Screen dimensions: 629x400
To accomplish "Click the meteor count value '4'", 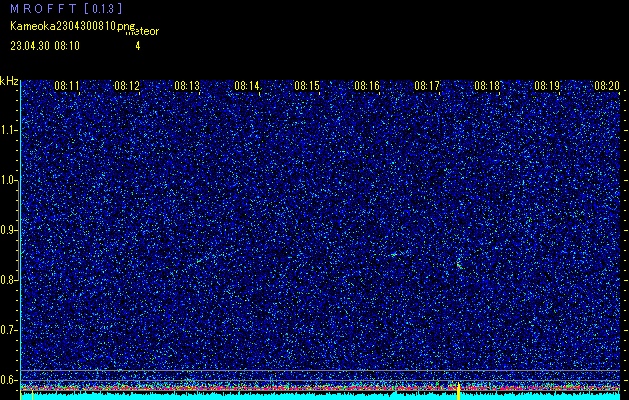I will [x=138, y=46].
